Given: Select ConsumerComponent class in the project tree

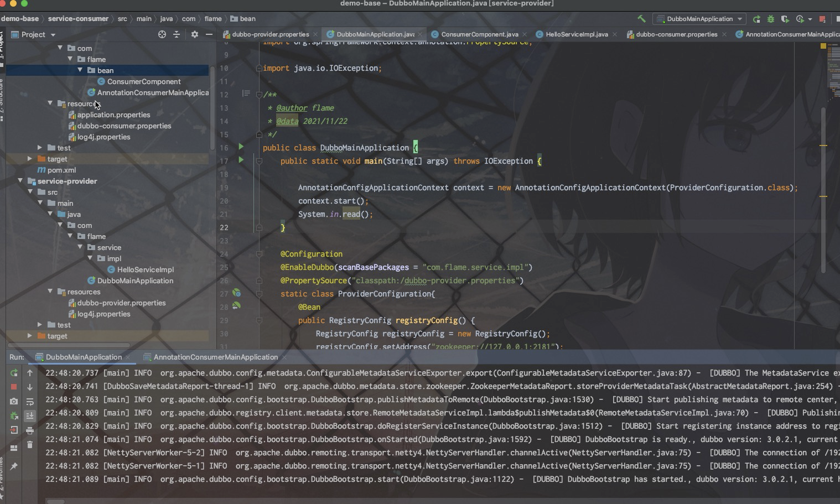Looking at the screenshot, I should pyautogui.click(x=144, y=81).
